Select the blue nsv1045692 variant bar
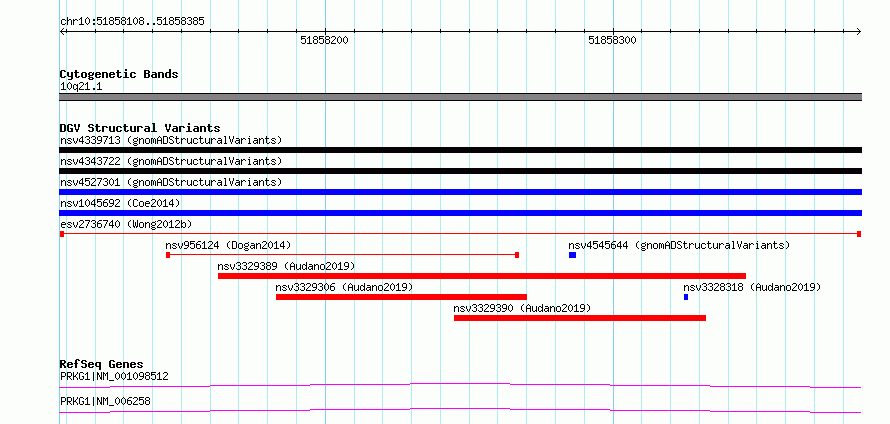 pyautogui.click(x=460, y=213)
